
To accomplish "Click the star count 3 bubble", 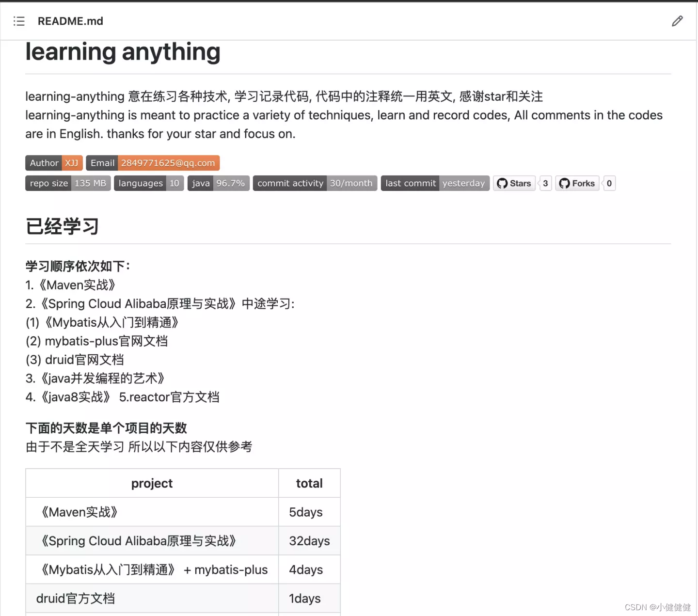I will (x=545, y=183).
